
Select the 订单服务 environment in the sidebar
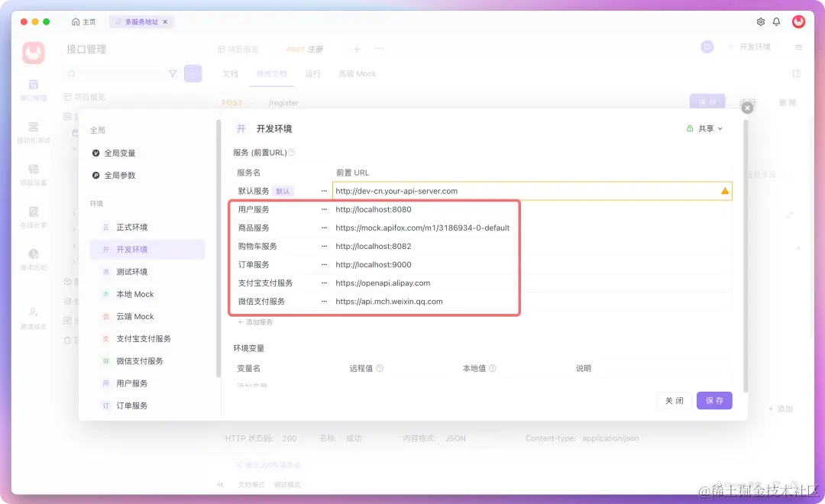tap(147, 405)
